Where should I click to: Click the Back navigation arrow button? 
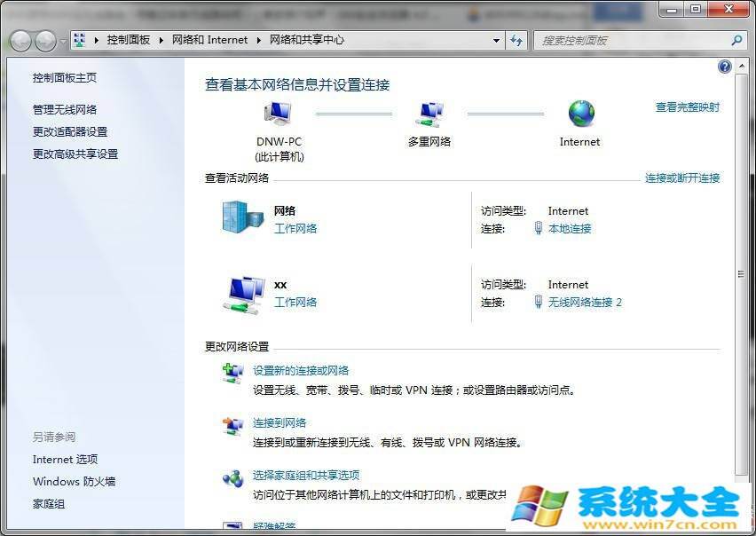(20, 41)
